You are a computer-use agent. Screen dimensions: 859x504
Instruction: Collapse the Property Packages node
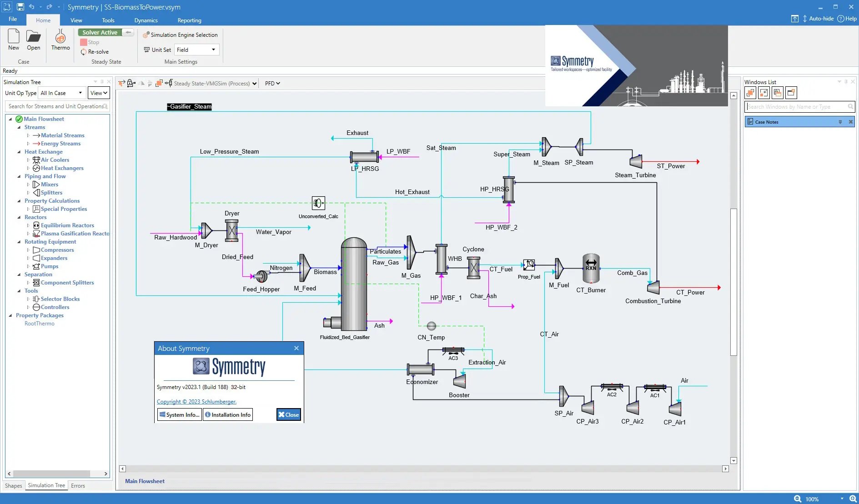[x=10, y=315]
